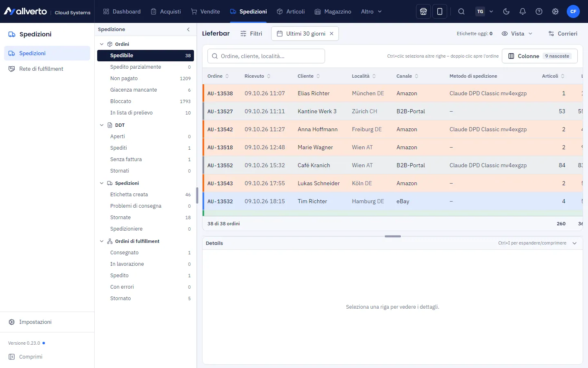Open the Altro menu dropdown
The image size is (588, 368).
point(371,11)
